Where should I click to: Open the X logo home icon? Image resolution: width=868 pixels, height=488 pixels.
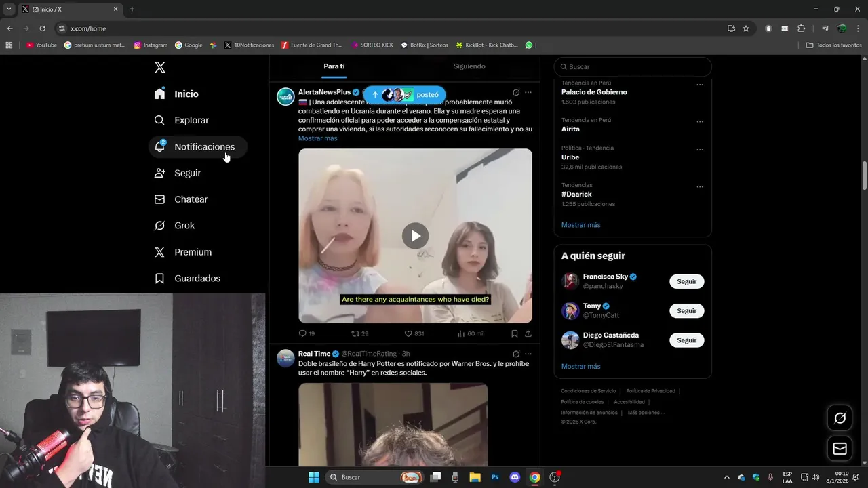(160, 67)
